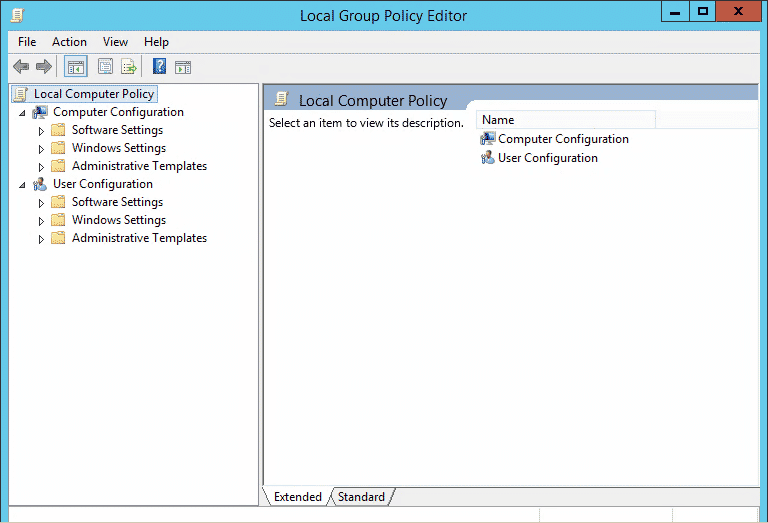Click the Forward arrow toolbar button
The width and height of the screenshot is (768, 523).
(x=44, y=66)
